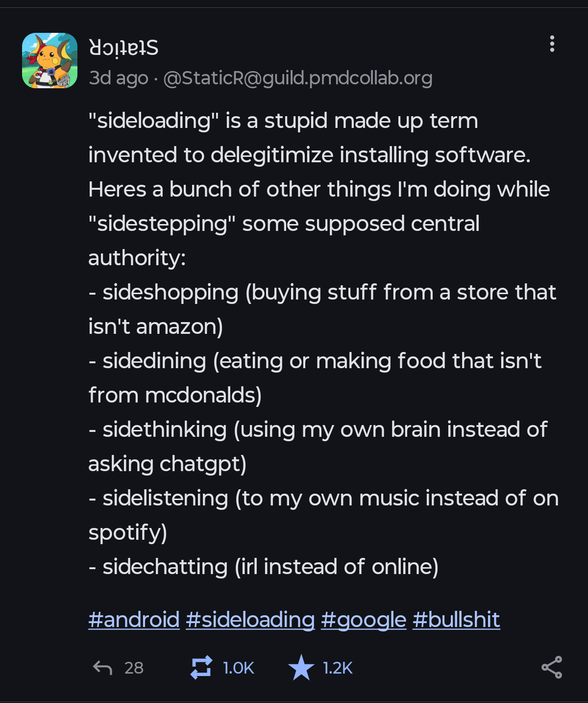
Task: Click the 1.0K boost count
Action: pos(238,668)
